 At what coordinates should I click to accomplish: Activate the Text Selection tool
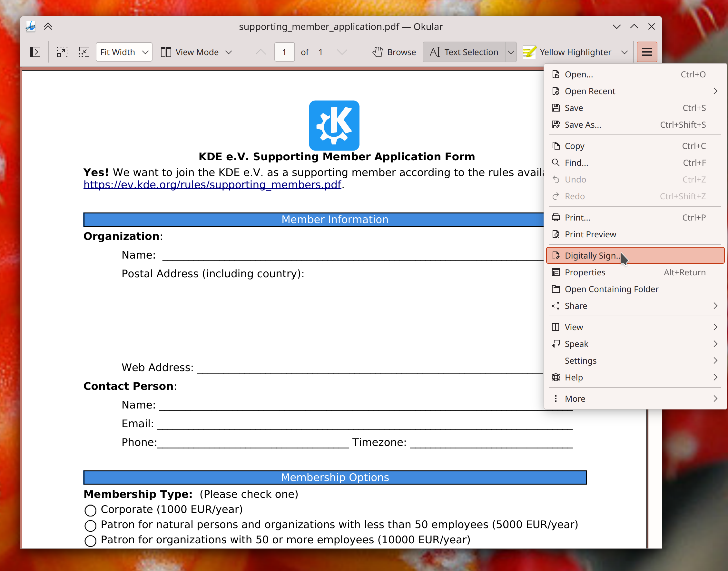pyautogui.click(x=465, y=52)
